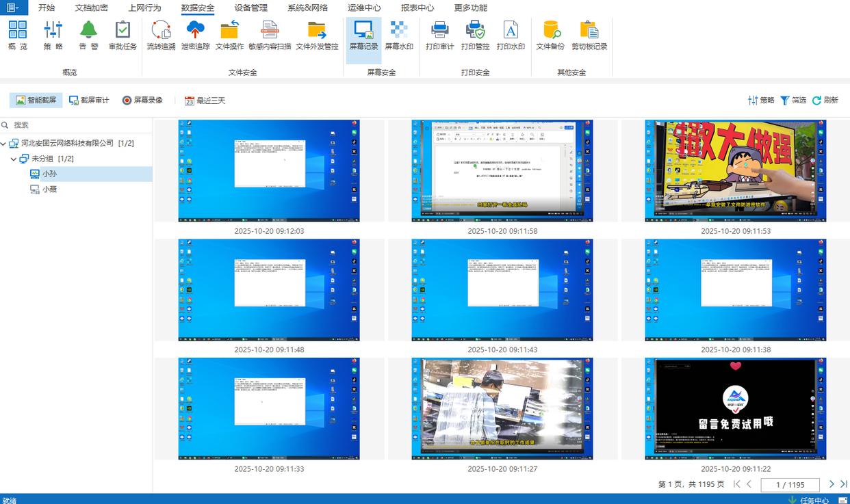850x504 pixels.
Task: Switch to 屏幕录像 view mode
Action: click(x=142, y=101)
